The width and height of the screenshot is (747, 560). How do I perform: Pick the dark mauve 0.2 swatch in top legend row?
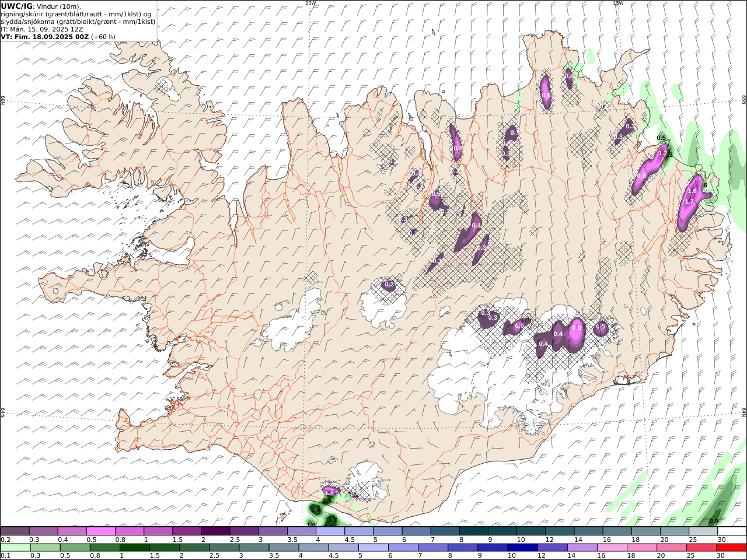[x=15, y=531]
